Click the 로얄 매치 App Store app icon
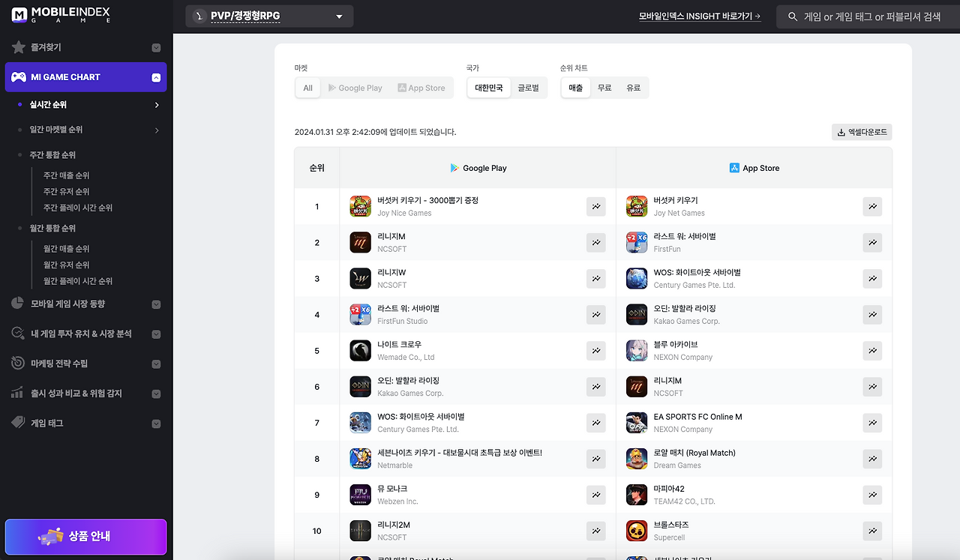Screen dimensions: 960x560 pos(637,459)
